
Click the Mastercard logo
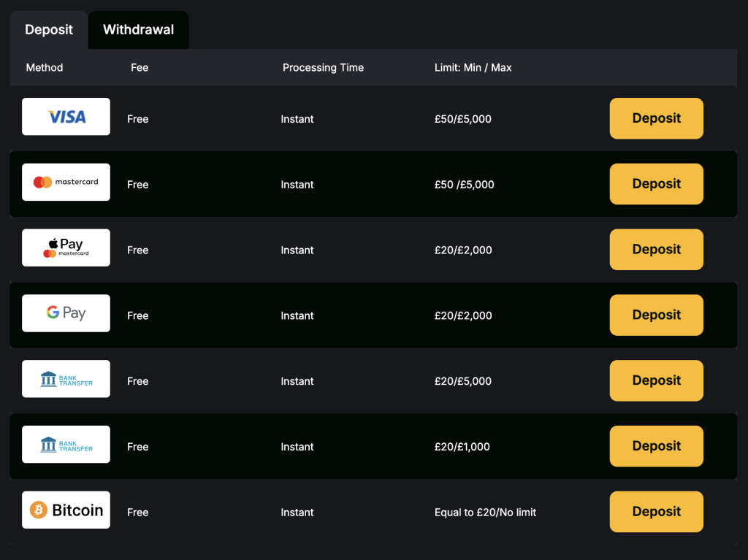tap(66, 182)
